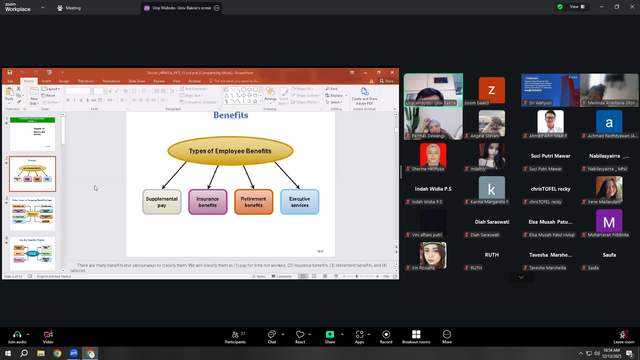The width and height of the screenshot is (640, 360).
Task: Click the Undo arrow in PowerPoint
Action: point(22,72)
